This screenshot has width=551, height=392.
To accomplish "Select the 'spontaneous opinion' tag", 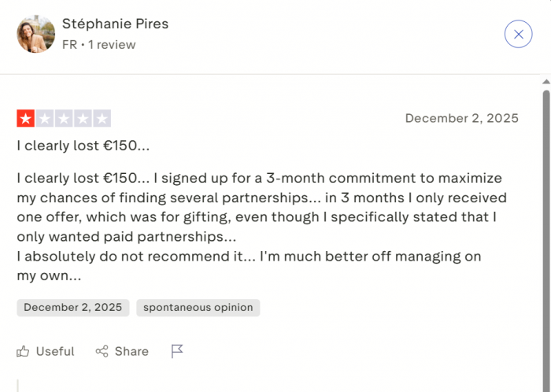I will click(x=198, y=307).
